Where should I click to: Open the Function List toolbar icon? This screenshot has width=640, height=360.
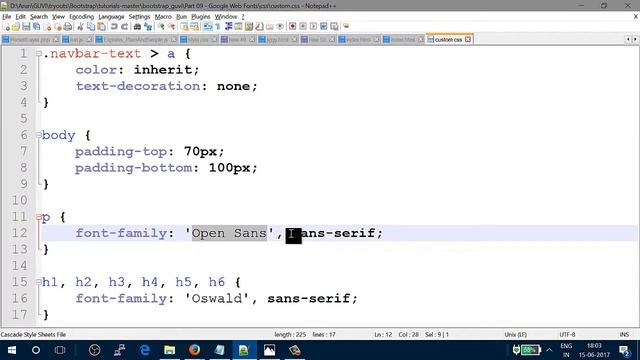(x=259, y=27)
